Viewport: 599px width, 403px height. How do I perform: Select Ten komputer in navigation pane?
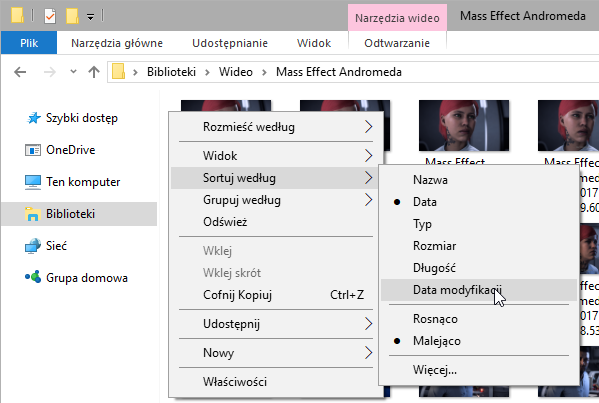(x=83, y=182)
